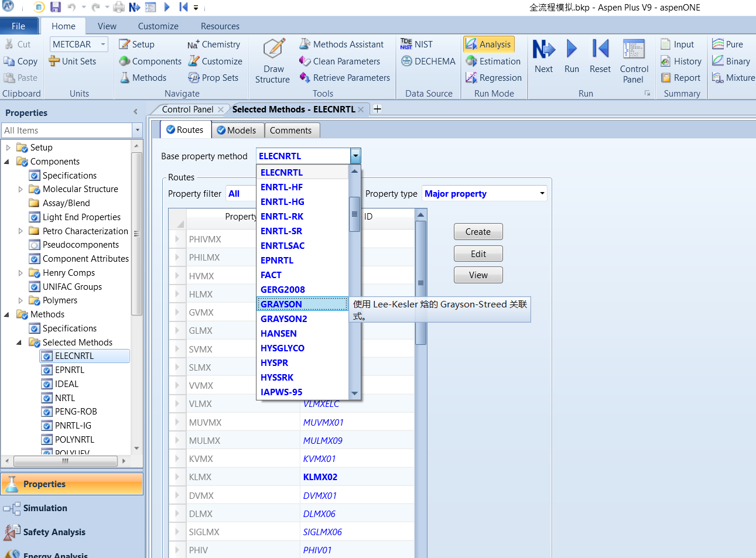Click Retrieve Parameters

pyautogui.click(x=344, y=77)
